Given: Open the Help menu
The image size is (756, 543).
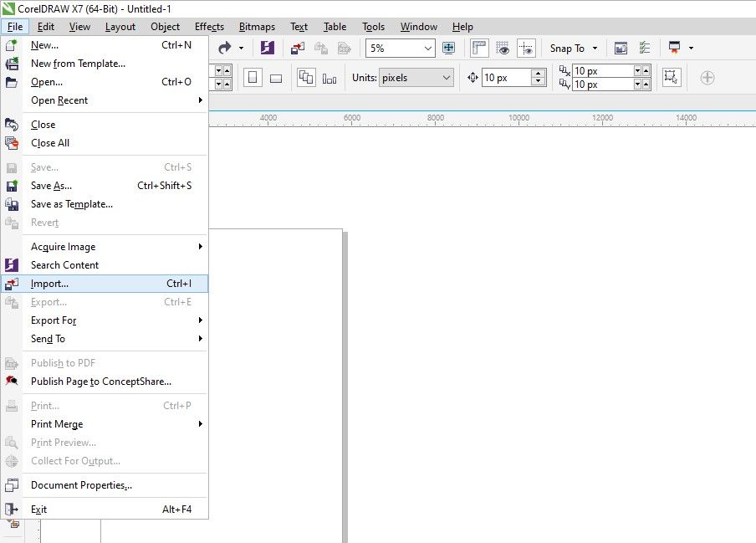Looking at the screenshot, I should (462, 27).
